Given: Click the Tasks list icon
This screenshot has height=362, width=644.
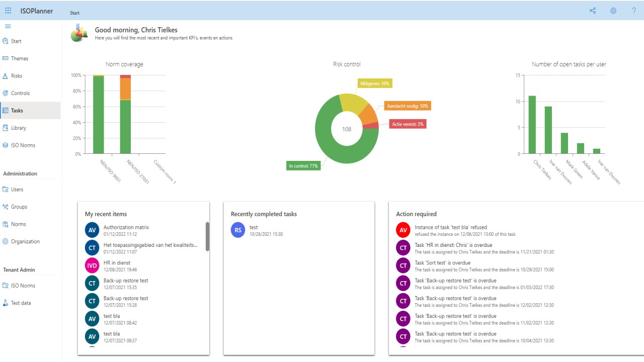Looking at the screenshot, I should 6,111.
